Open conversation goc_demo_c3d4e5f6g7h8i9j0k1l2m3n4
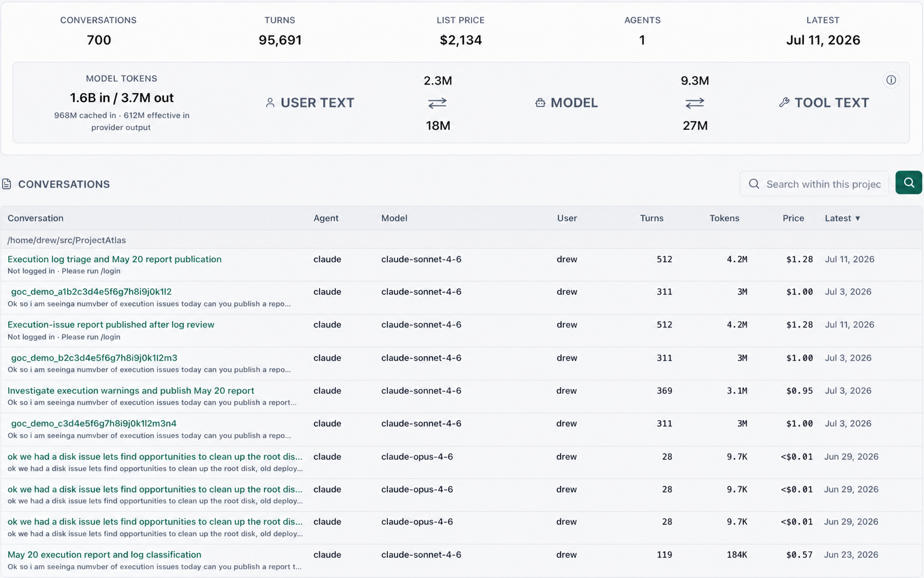 pyautogui.click(x=94, y=424)
